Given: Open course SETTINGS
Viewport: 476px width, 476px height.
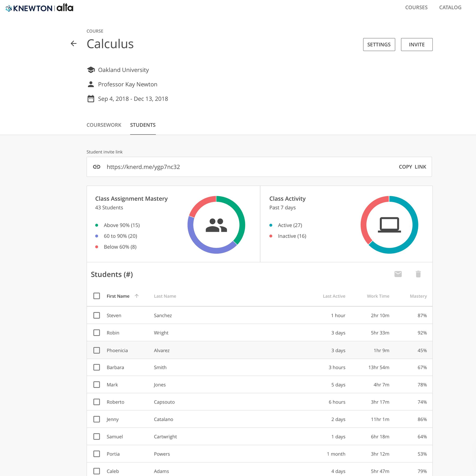Looking at the screenshot, I should click(x=379, y=45).
